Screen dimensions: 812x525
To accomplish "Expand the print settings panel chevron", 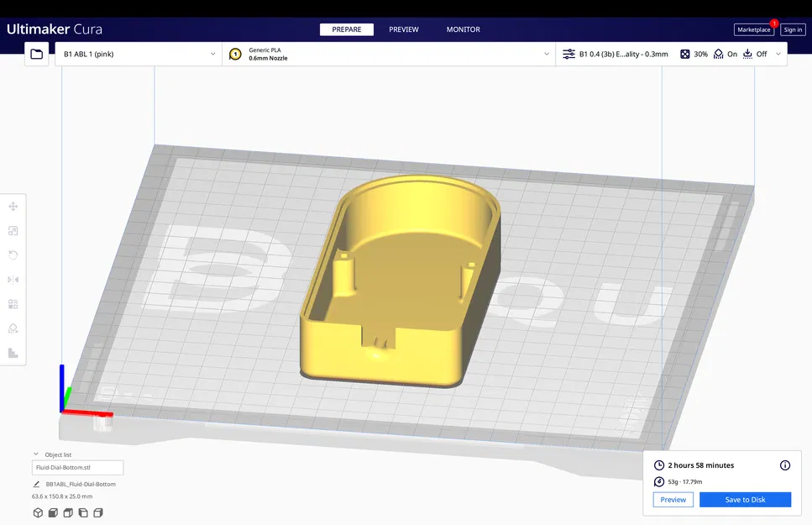I will tap(778, 54).
